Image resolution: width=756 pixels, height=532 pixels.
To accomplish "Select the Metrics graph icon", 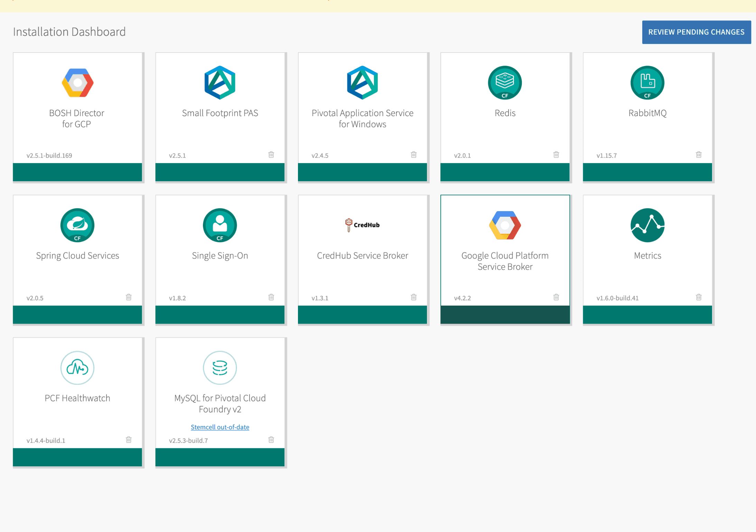I will click(x=647, y=225).
